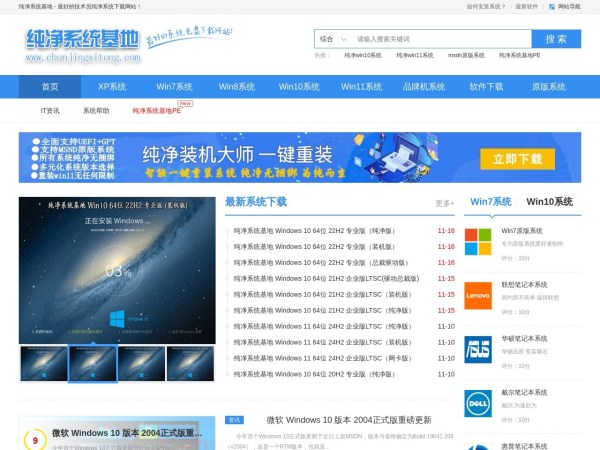Click the blue 资讯 tag label
This screenshot has width=600, height=450.
pos(234,420)
